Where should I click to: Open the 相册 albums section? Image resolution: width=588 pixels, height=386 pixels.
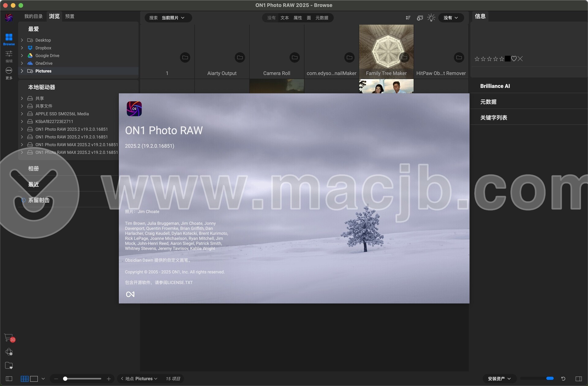(33, 169)
